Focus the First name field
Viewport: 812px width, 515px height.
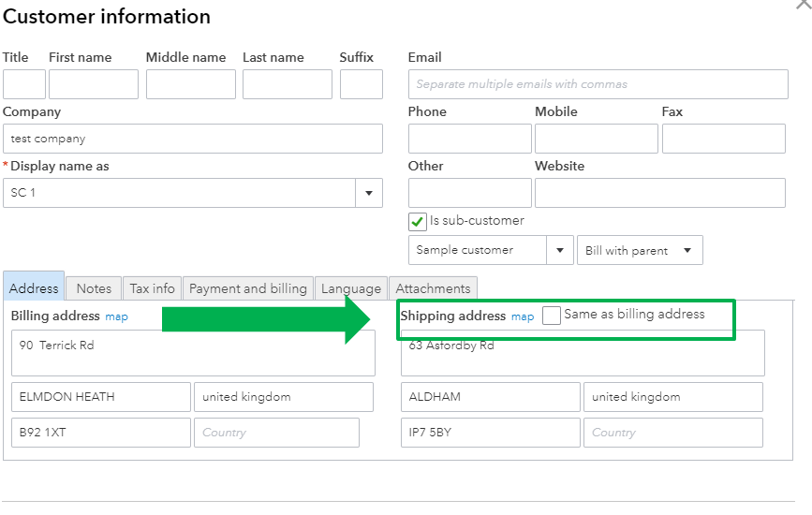pos(94,84)
